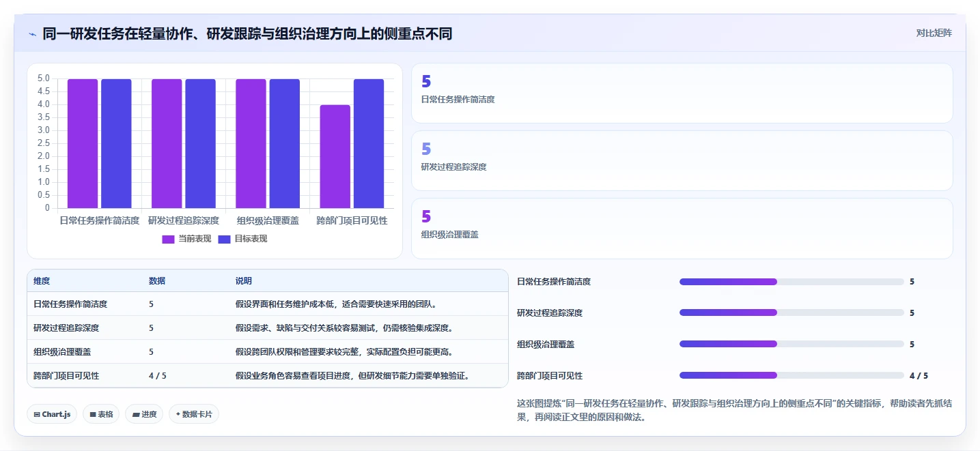Image resolution: width=980 pixels, height=451 pixels.
Task: Click the data value 5 in 日常任务操作简洁度 table row
Action: [x=151, y=304]
